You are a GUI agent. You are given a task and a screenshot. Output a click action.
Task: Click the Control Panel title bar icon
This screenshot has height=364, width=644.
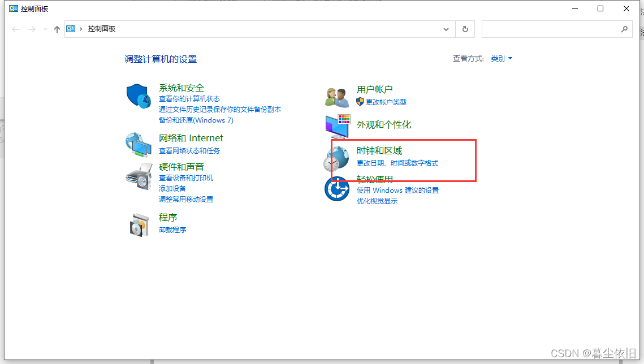[14, 8]
